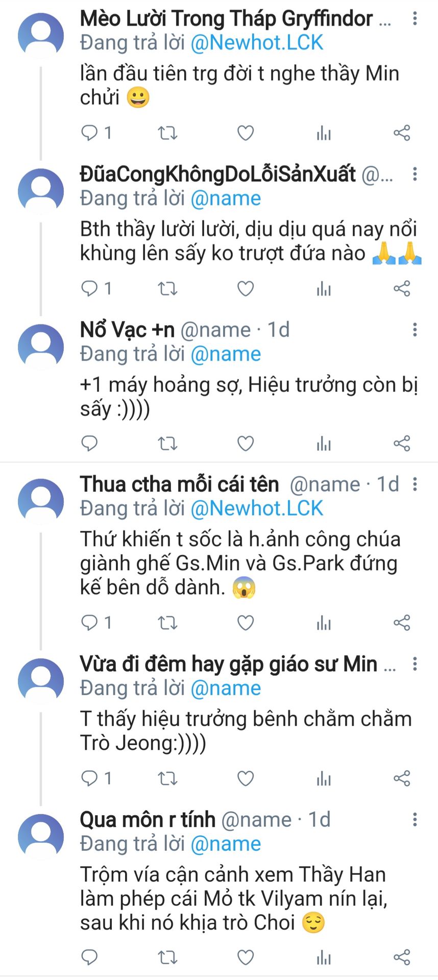438x980 pixels.
Task: Open profile avatar of Nổ Vạc +n
Action: [x=41, y=346]
